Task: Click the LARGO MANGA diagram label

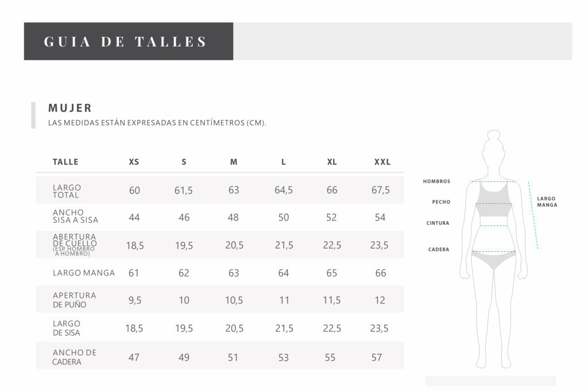Action: click(547, 201)
